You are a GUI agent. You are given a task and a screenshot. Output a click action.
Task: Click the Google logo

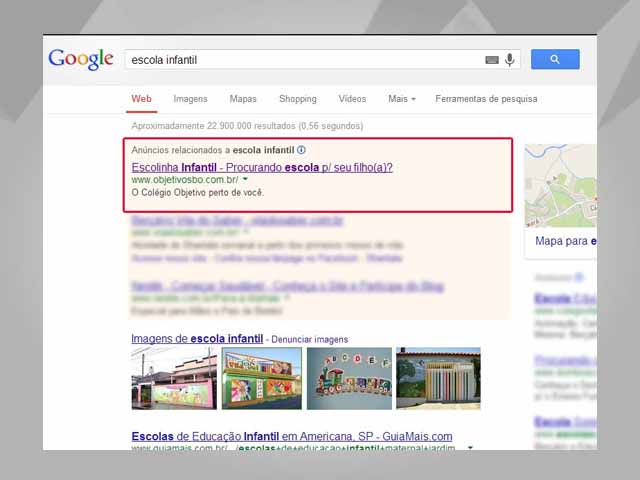81,60
